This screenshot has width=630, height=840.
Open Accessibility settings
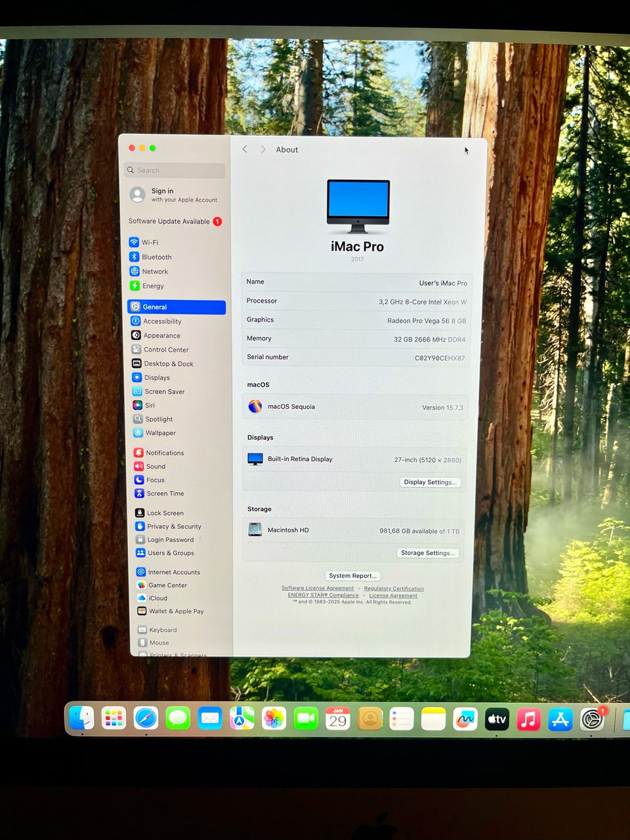pyautogui.click(x=156, y=321)
